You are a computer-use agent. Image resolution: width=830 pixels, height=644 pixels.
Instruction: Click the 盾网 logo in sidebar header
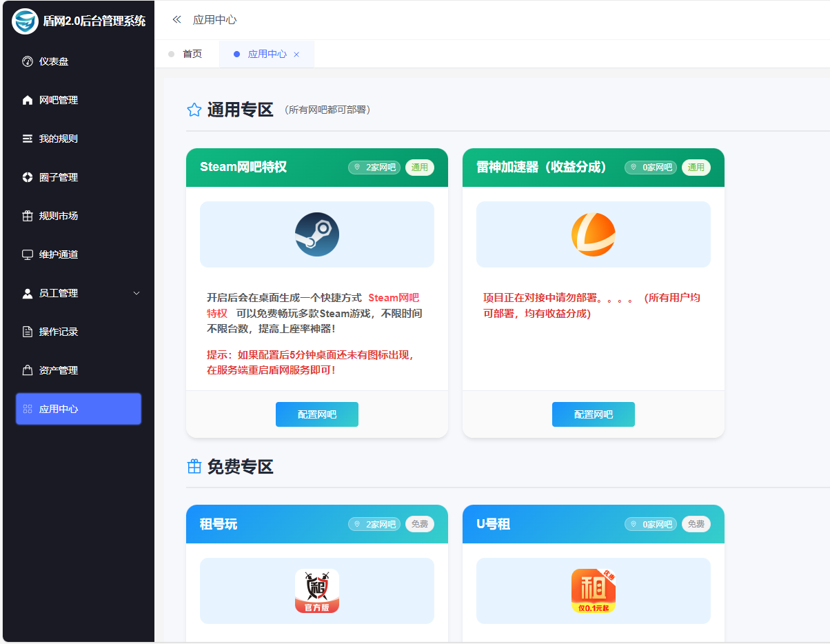coord(26,21)
